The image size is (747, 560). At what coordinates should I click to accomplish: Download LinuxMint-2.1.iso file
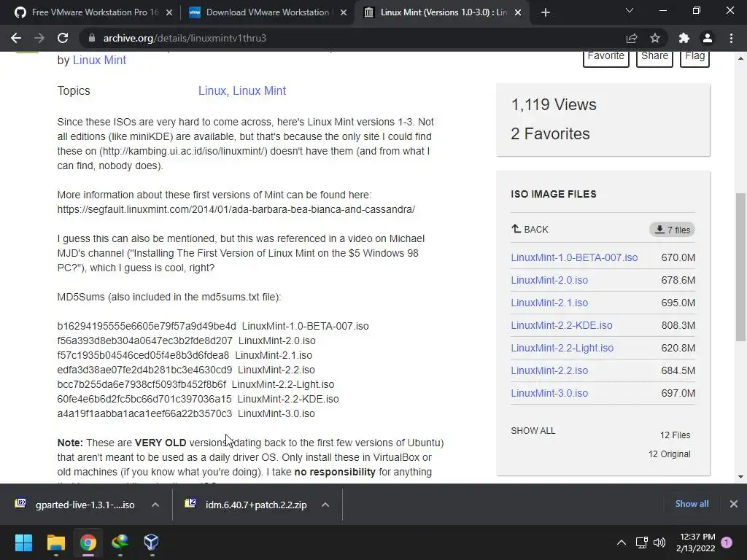pos(549,303)
